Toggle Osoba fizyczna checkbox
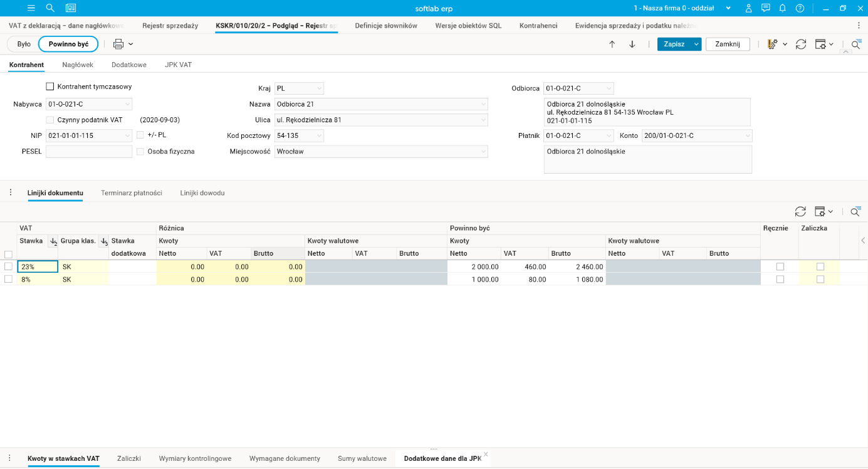The width and height of the screenshot is (868, 469). [x=140, y=151]
